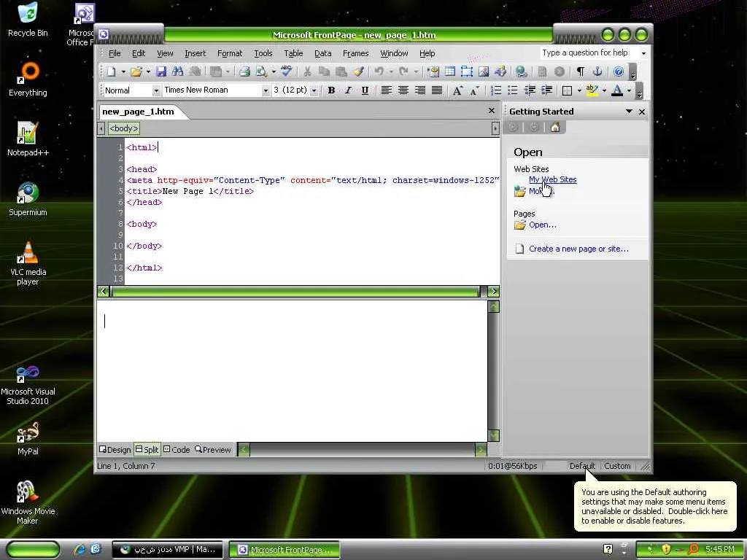
Task: Toggle Underline formatting
Action: 365,90
